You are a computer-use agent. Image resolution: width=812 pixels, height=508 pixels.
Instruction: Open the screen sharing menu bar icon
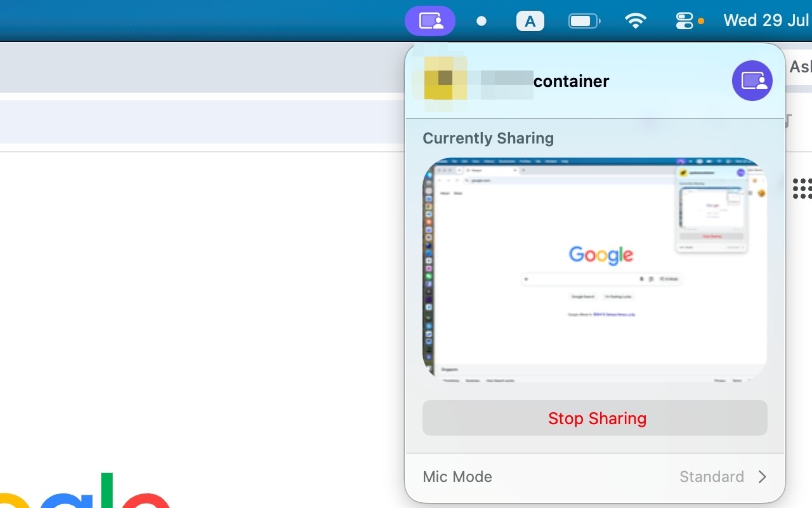pos(430,21)
